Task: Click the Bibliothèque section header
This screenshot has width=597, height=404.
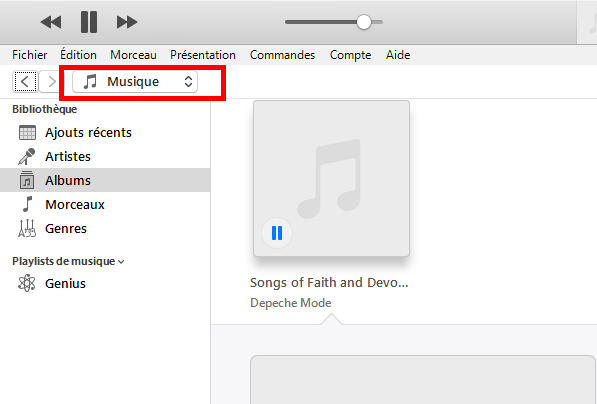Action: click(x=45, y=109)
